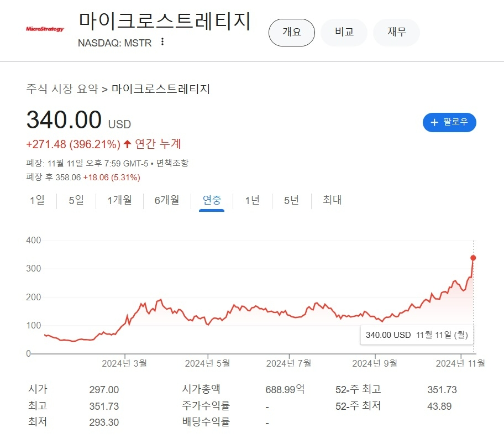Click the 2024년 11월 axis label
Viewport: 504px width, 438px height.
pyautogui.click(x=460, y=364)
